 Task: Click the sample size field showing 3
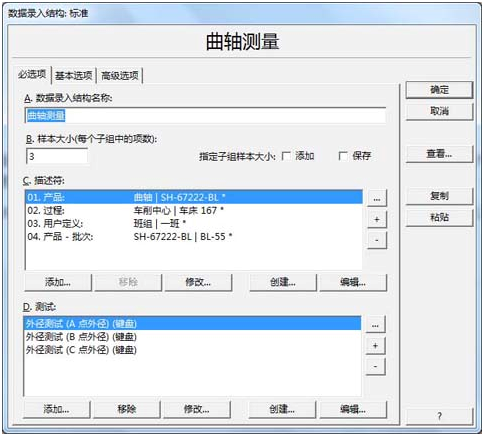click(x=57, y=156)
